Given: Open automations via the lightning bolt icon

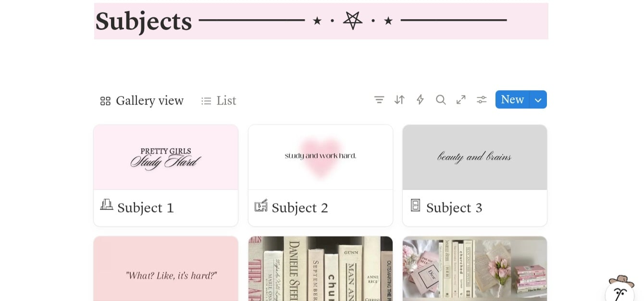Looking at the screenshot, I should [x=420, y=99].
